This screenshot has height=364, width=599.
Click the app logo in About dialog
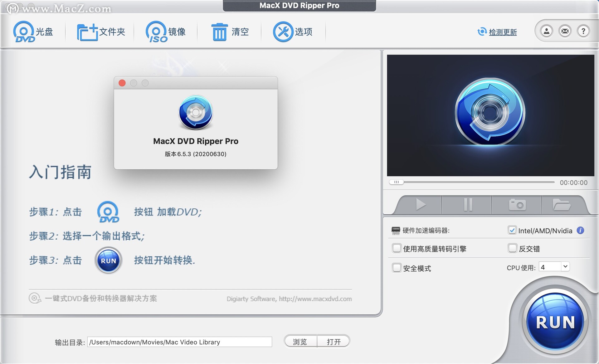coord(196,112)
